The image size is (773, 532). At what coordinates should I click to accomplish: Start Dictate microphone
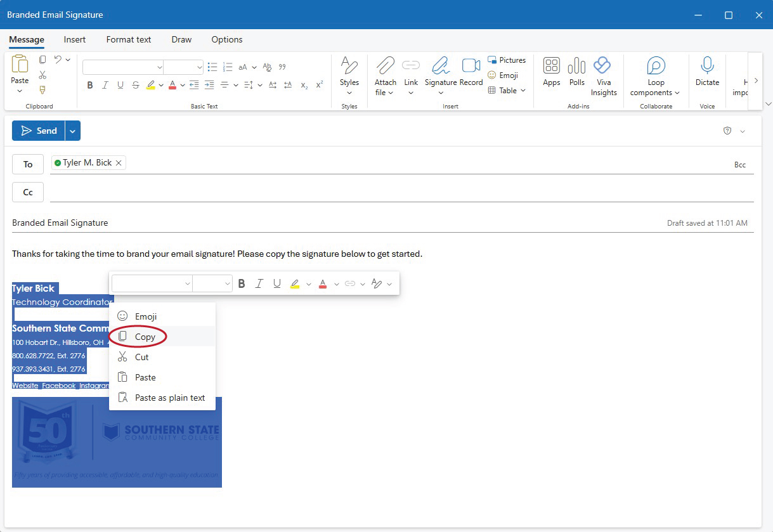(707, 65)
